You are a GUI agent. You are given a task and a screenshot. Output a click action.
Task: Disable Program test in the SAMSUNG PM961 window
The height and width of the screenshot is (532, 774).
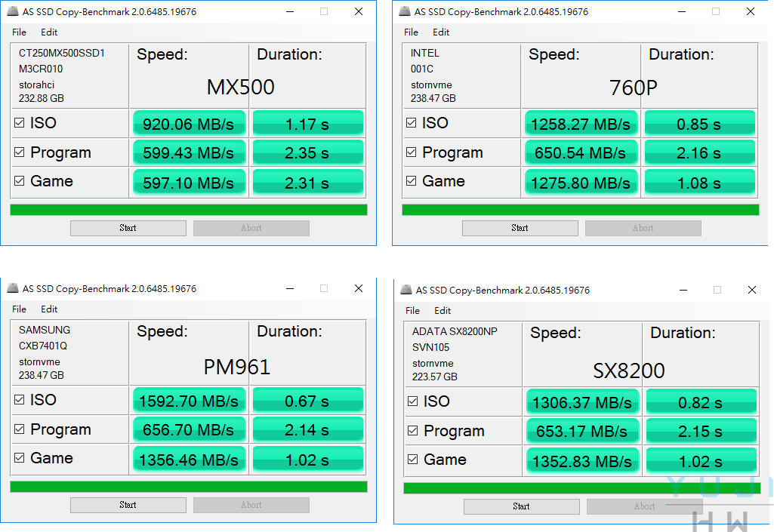pyautogui.click(x=19, y=429)
